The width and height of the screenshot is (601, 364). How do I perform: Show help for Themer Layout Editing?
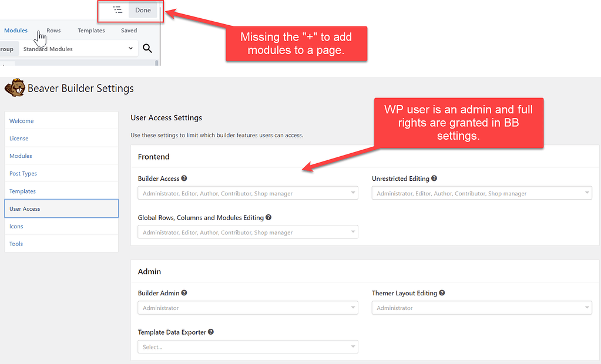(x=442, y=293)
